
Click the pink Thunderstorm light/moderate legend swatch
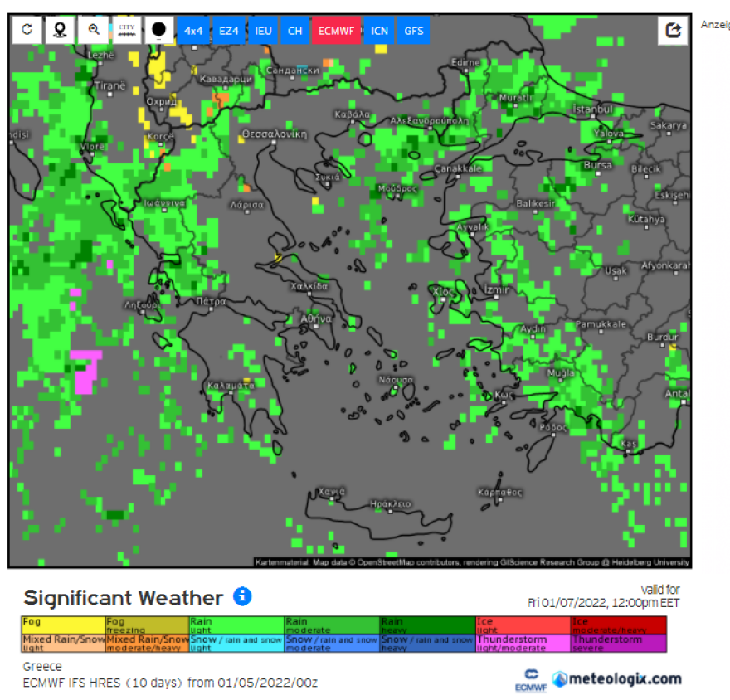(x=523, y=643)
